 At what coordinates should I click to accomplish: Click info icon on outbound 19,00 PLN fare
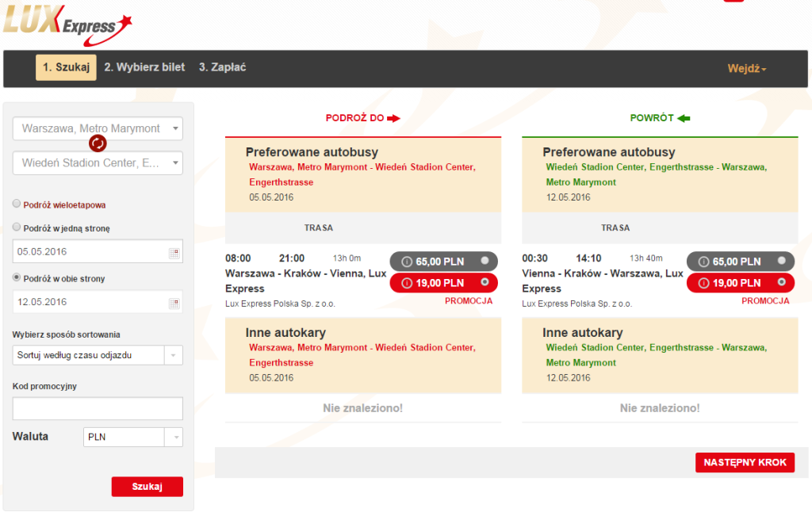tap(407, 283)
